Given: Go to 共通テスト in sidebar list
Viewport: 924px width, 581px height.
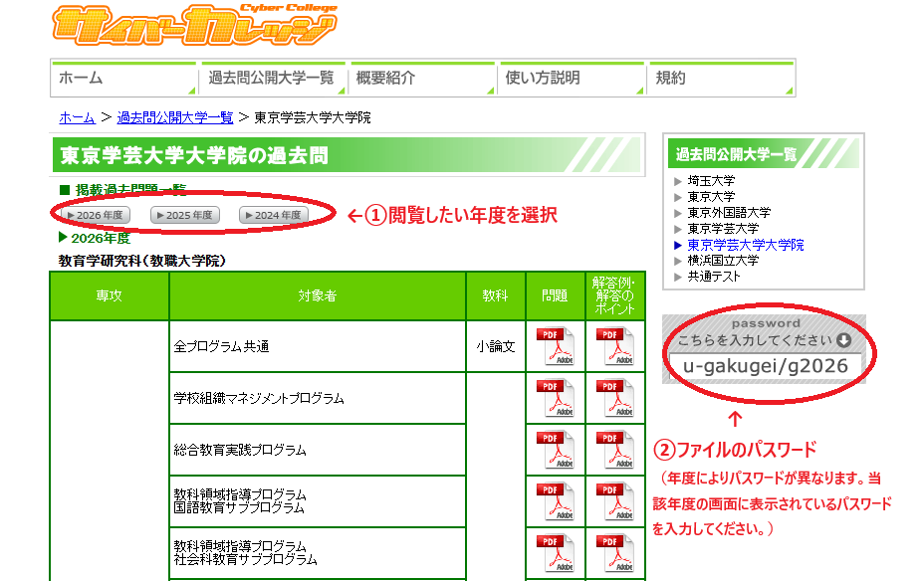Looking at the screenshot, I should coord(714,277).
